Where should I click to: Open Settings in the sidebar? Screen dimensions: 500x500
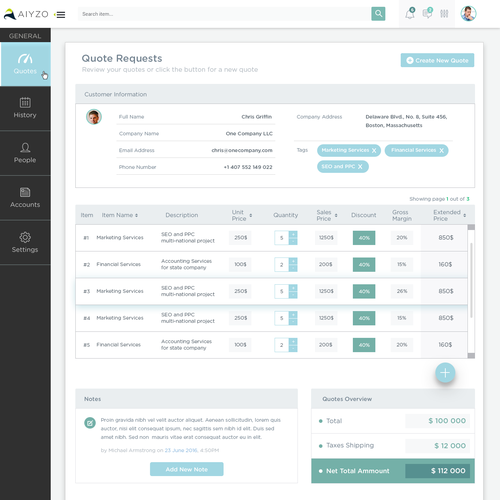25,242
